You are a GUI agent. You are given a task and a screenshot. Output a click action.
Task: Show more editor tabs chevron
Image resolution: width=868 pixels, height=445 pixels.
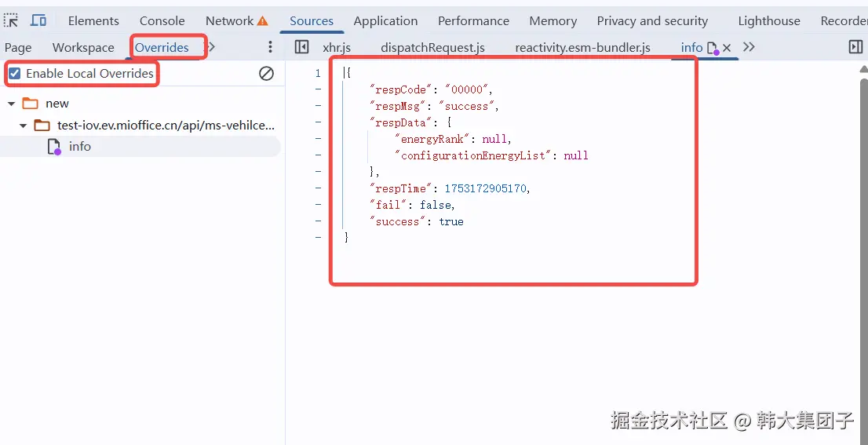click(x=749, y=47)
